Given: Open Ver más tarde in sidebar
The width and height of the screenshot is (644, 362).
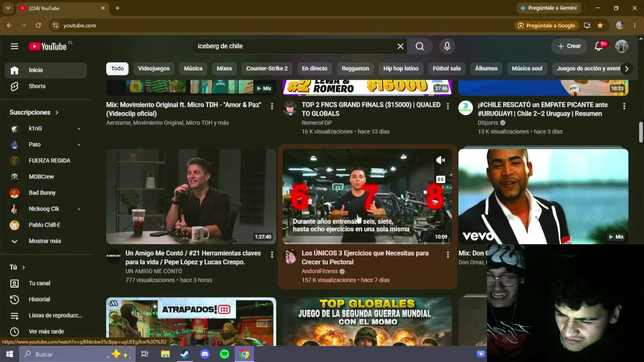Looking at the screenshot, I should tap(46, 332).
